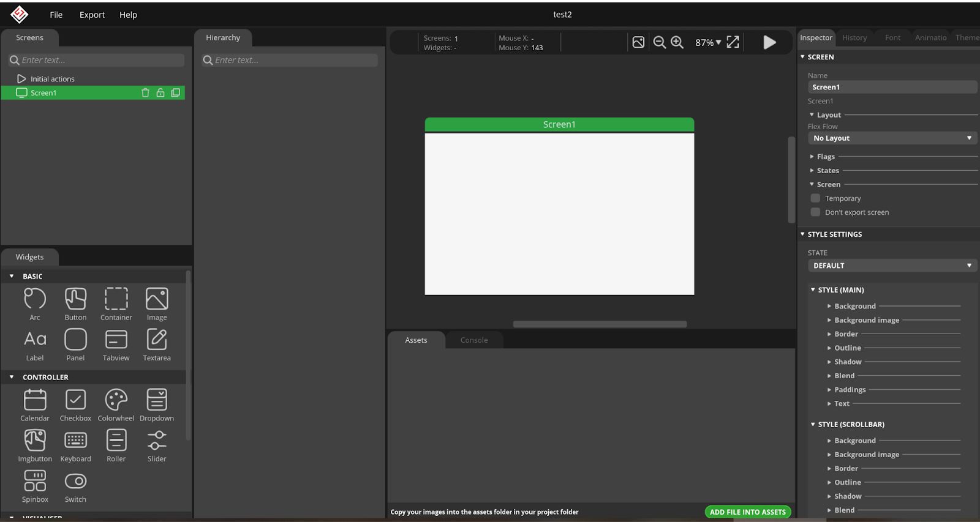980x522 pixels.
Task: Select the Image widget
Action: pyautogui.click(x=157, y=304)
